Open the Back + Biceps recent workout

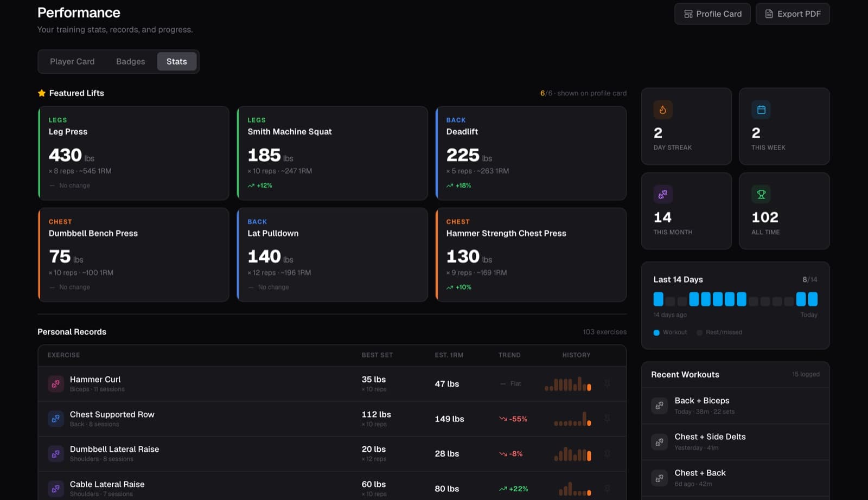point(735,406)
